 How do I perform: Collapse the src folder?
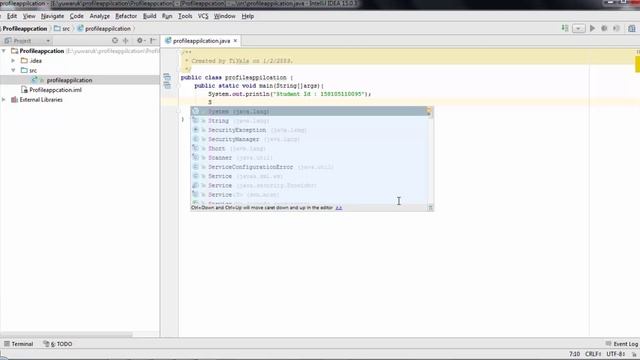coord(13,70)
